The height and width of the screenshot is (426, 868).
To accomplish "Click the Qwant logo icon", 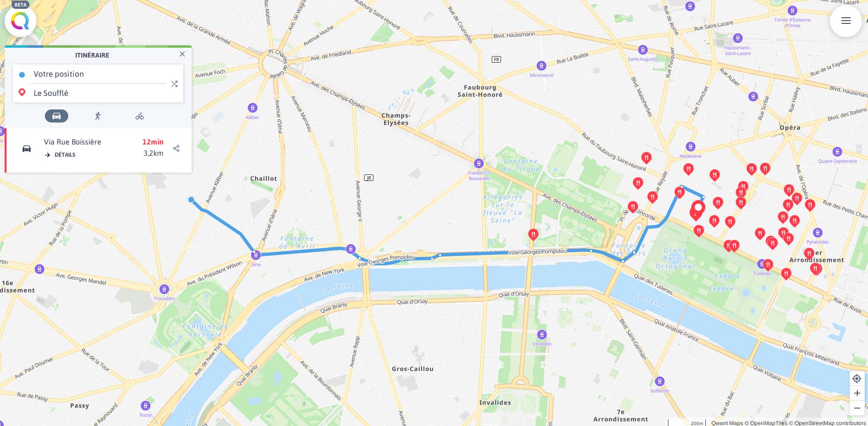I will 20,21.
